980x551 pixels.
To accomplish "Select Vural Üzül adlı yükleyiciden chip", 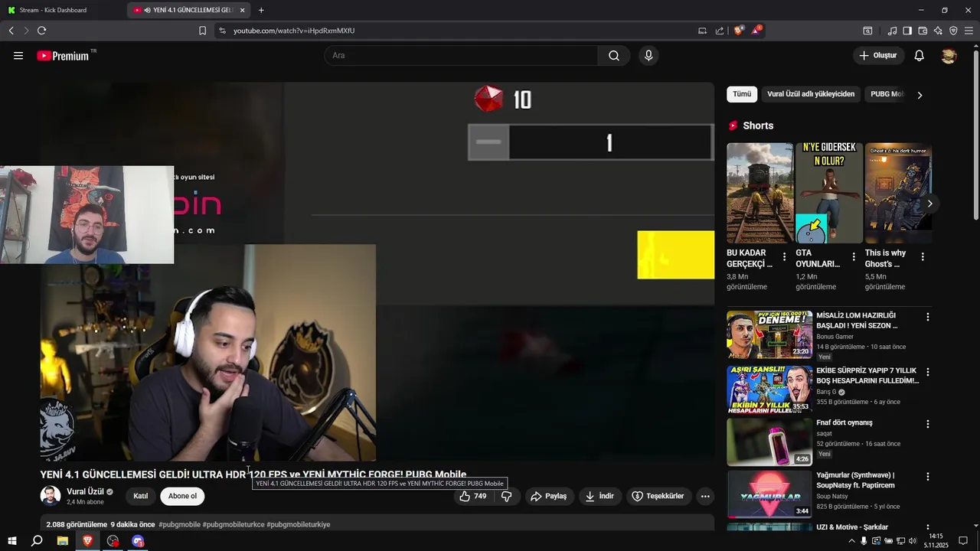I will tap(811, 94).
